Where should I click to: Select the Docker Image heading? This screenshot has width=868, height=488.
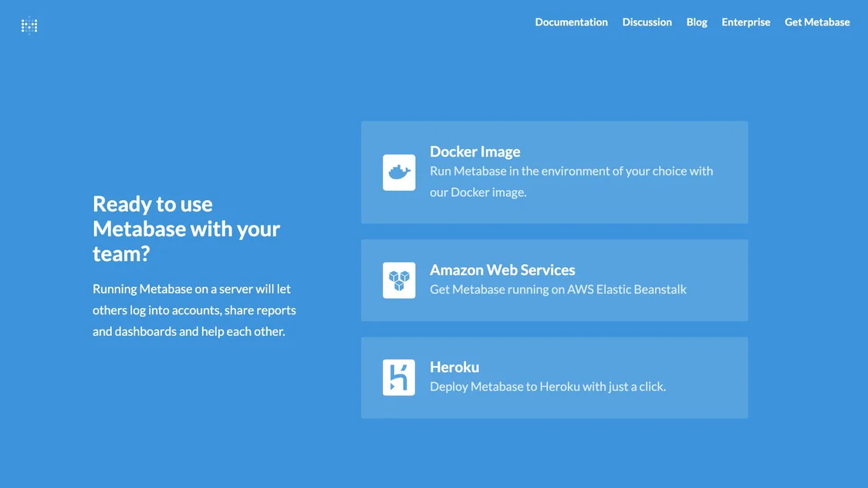(x=475, y=152)
